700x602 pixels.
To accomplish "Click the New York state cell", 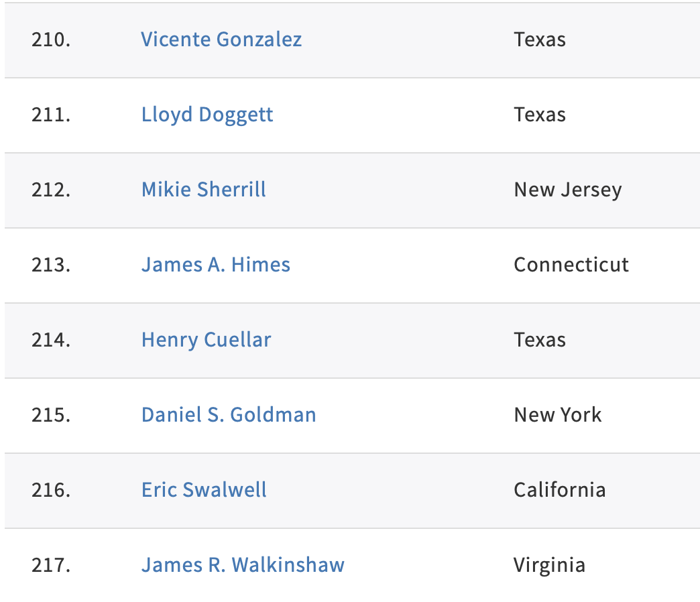I will tap(558, 415).
